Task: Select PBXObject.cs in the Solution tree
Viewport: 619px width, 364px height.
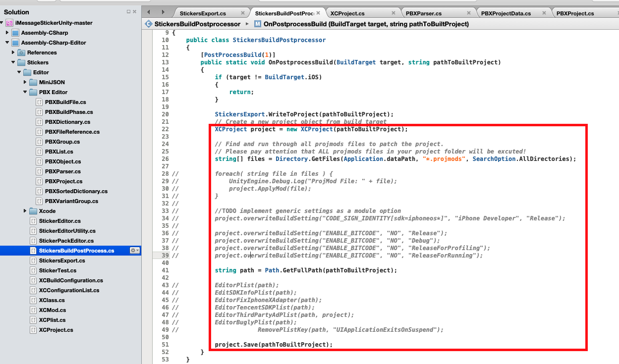Action: (63, 161)
